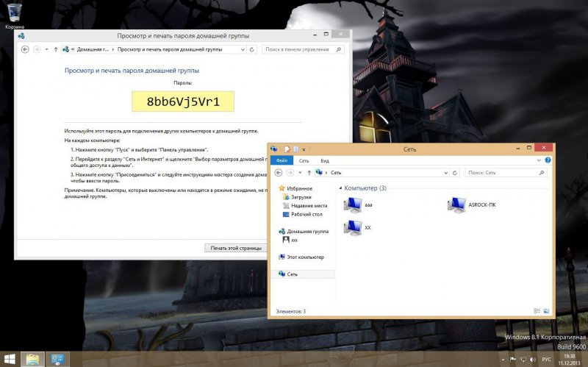The height and width of the screenshot is (367, 588).
Task: Open address bar history dropdown in HomeGroup window
Action: point(243,49)
